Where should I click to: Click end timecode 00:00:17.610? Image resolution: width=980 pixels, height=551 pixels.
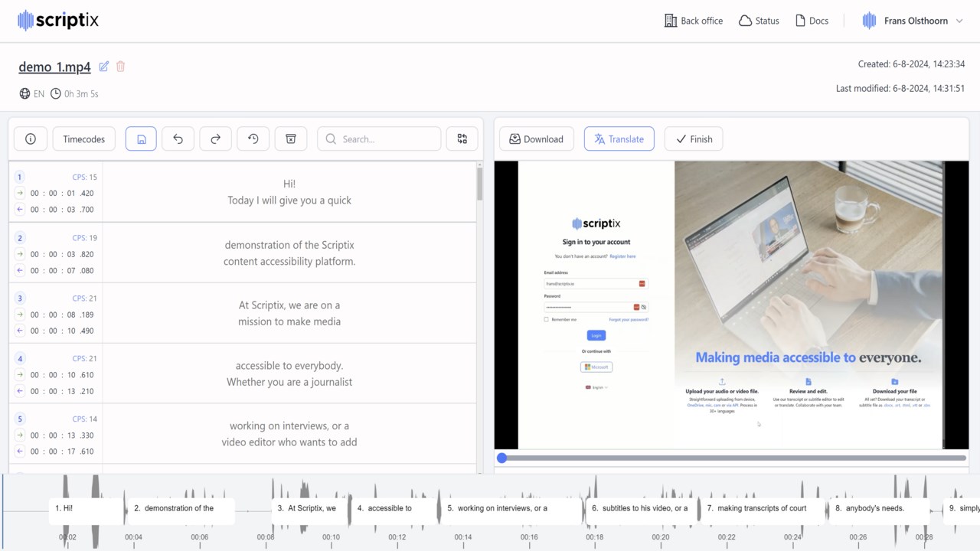(x=62, y=452)
